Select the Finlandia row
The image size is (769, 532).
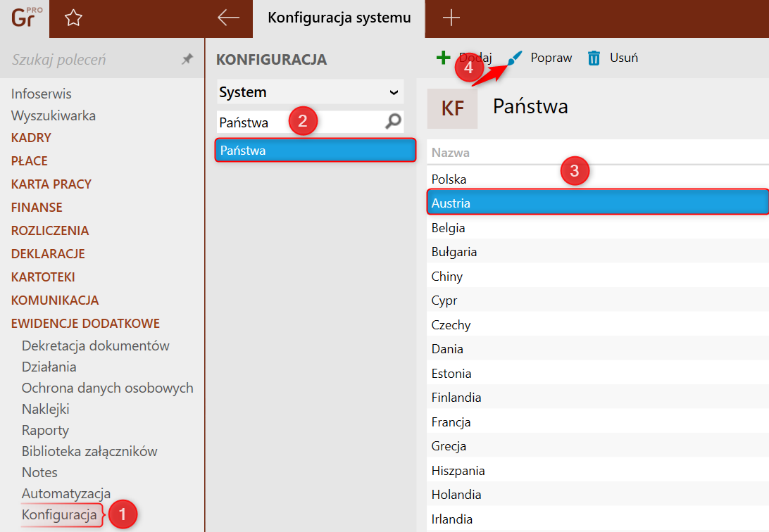click(x=598, y=398)
